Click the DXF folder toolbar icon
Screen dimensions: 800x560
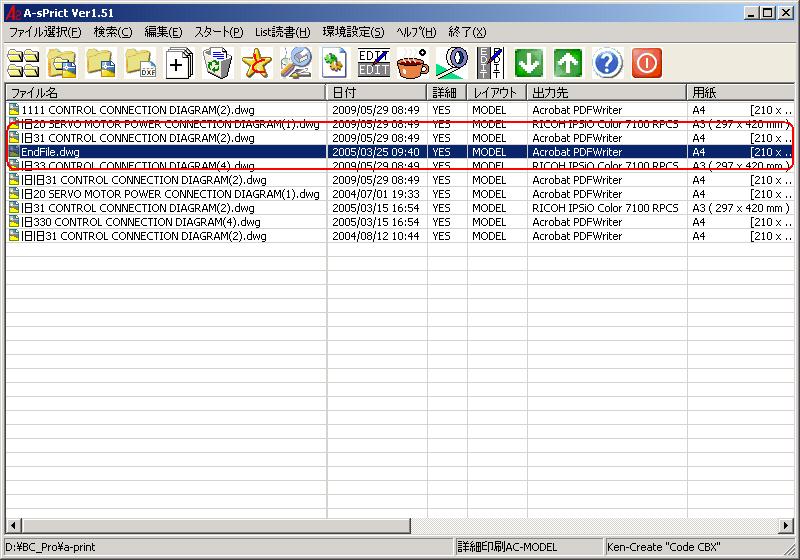[x=140, y=63]
